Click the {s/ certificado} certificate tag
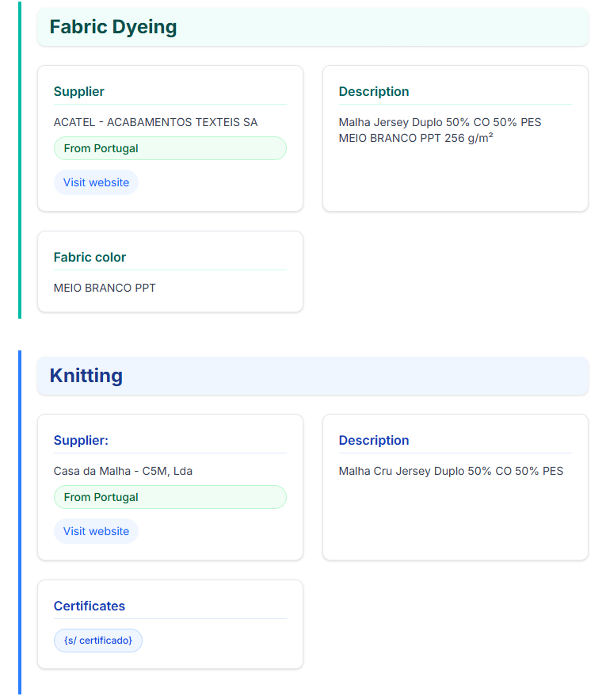Image resolution: width=606 pixels, height=700 pixels. click(98, 640)
